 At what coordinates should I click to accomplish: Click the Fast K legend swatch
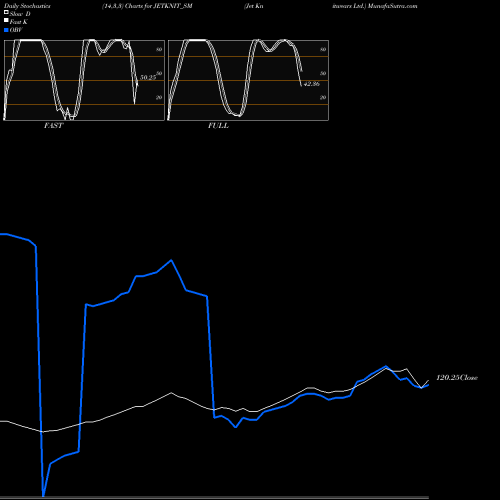click(6, 20)
